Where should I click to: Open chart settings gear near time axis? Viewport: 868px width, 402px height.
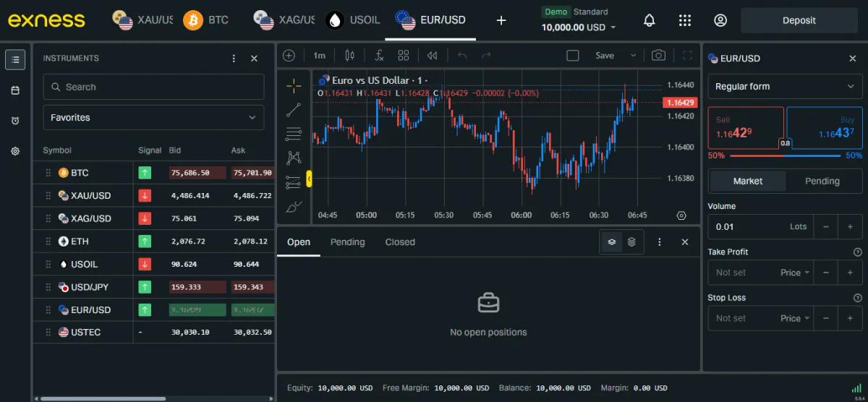tap(681, 215)
